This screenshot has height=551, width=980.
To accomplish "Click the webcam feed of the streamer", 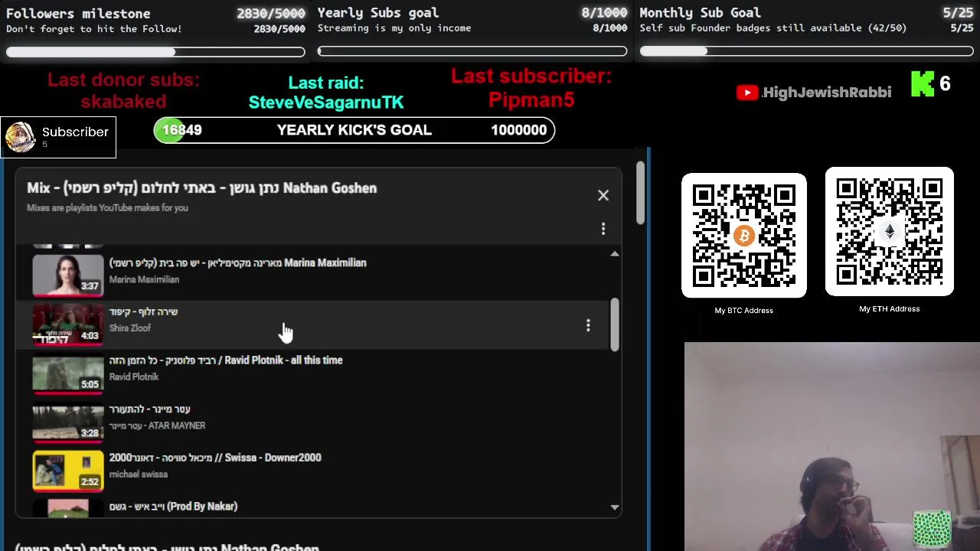I will click(832, 447).
